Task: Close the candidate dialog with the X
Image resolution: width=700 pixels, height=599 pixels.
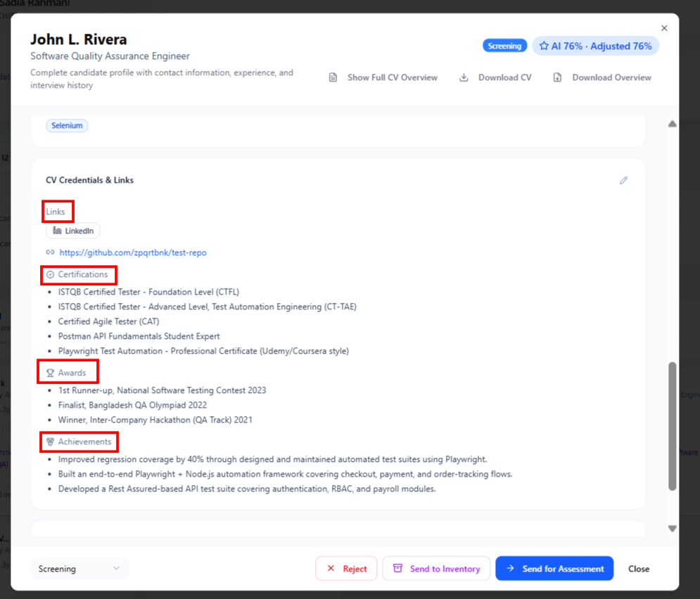Action: [664, 28]
